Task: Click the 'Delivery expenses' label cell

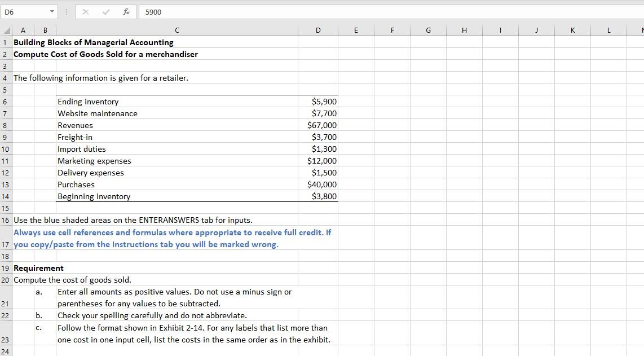Action: pos(177,173)
